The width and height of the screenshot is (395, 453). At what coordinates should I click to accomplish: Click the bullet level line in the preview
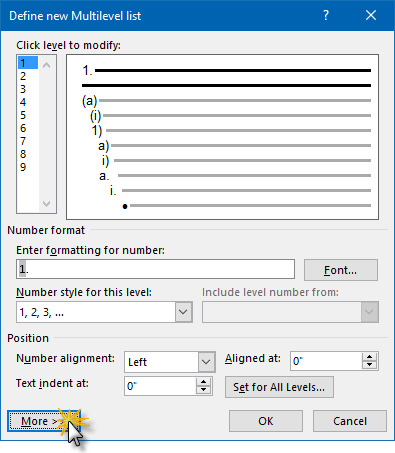coord(247,206)
